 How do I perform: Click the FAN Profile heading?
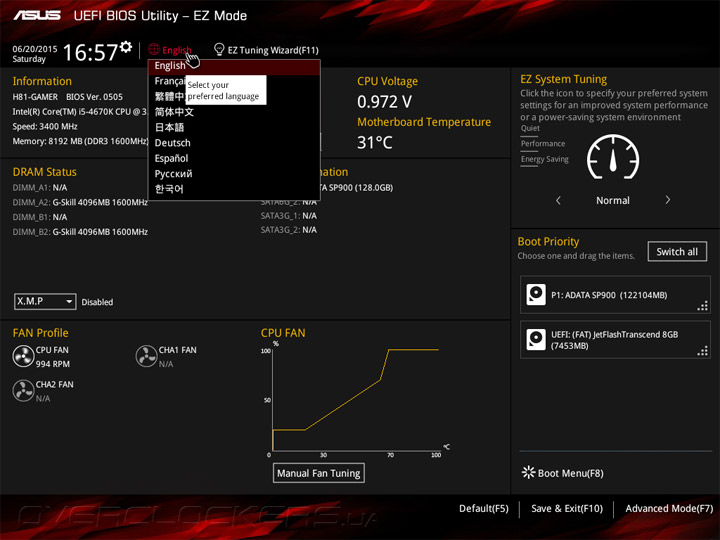(40, 333)
